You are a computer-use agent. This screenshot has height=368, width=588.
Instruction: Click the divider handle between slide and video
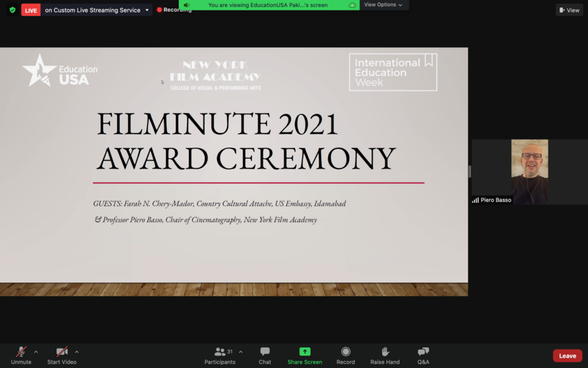[470, 171]
